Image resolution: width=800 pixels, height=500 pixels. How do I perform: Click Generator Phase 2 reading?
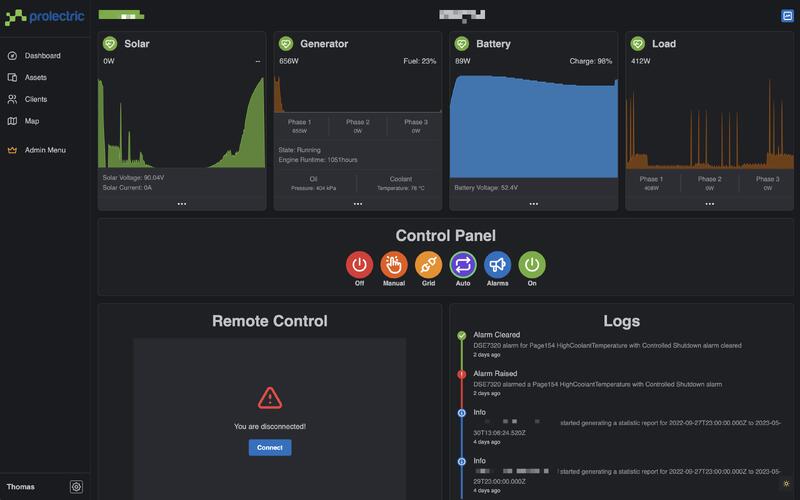coord(358,126)
